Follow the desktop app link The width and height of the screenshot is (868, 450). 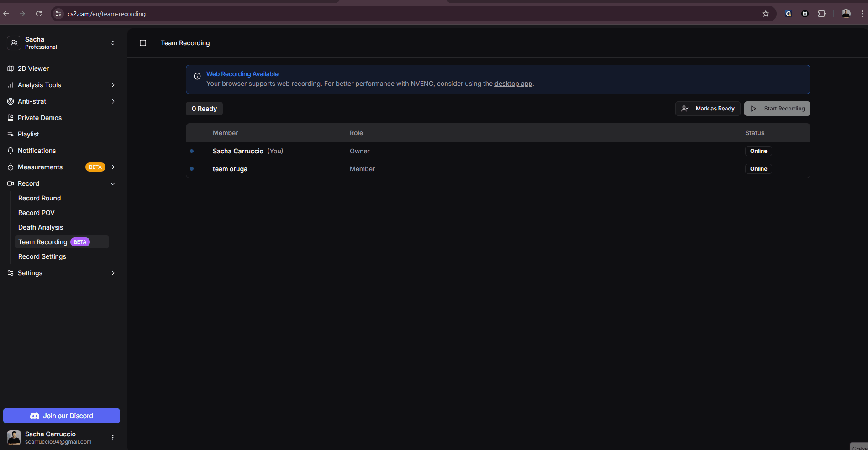pyautogui.click(x=513, y=84)
